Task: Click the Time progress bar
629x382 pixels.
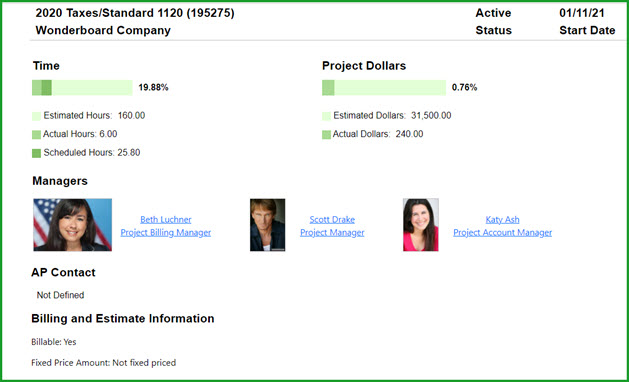Action: [82, 87]
